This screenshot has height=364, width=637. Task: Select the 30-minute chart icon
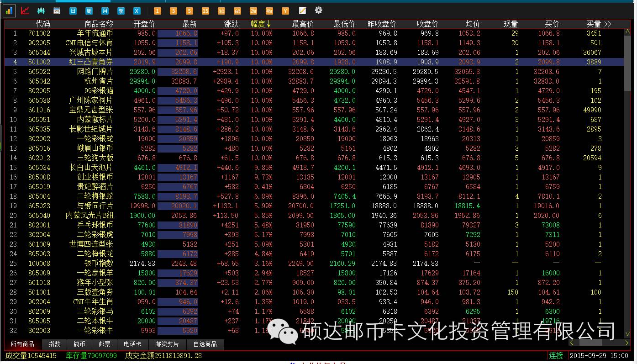[x=221, y=11]
